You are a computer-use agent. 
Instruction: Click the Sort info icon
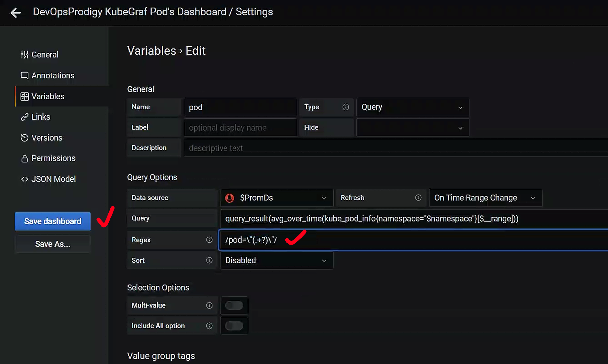(209, 260)
